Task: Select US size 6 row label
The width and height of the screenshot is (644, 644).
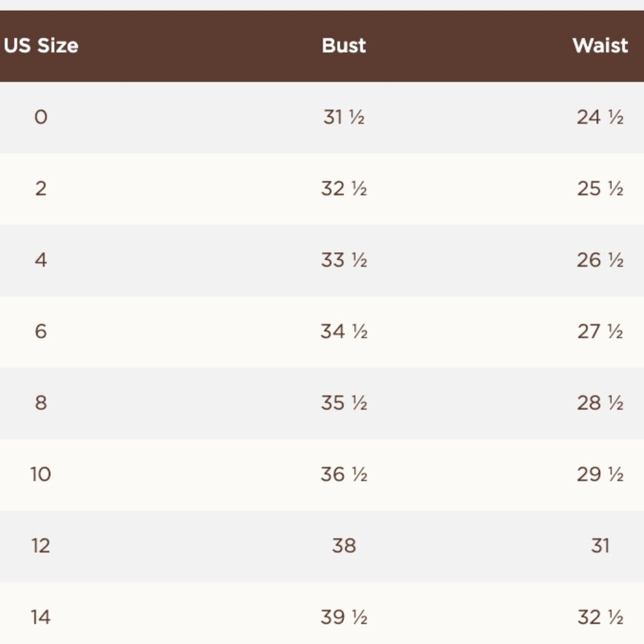Action: tap(41, 332)
